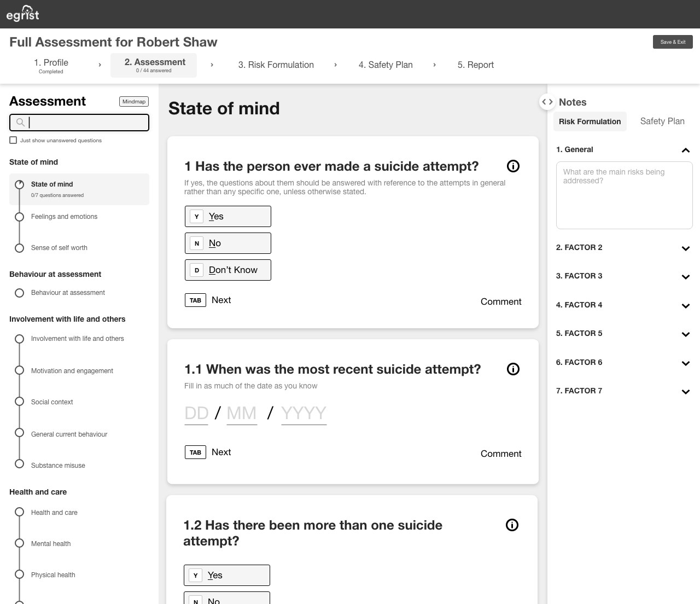Screen dimensions: 700x604
Task: Add Comment to question 1
Action: [x=501, y=301]
